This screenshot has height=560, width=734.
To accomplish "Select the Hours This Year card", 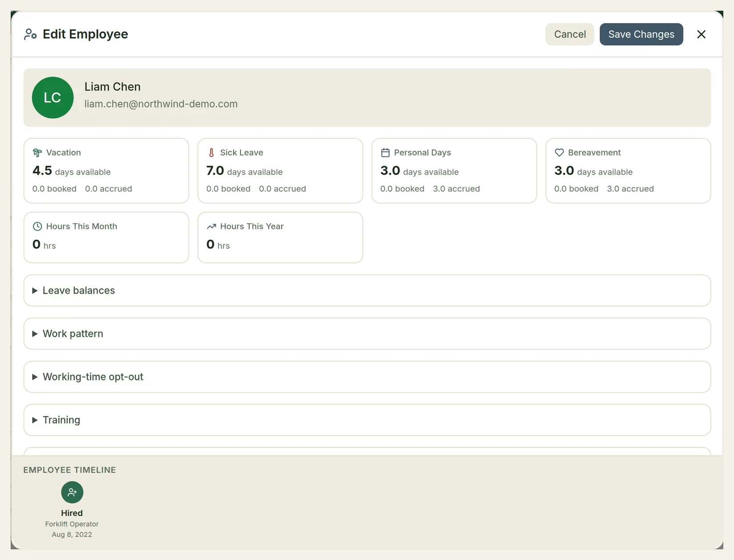I will coord(280,237).
